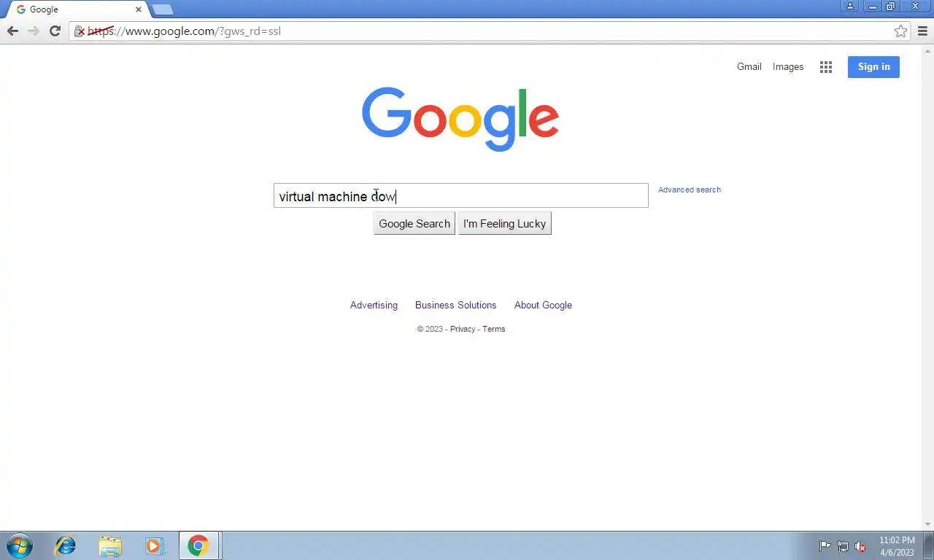The height and width of the screenshot is (560, 934).
Task: Click the page scrollbar down arrow
Action: [928, 524]
